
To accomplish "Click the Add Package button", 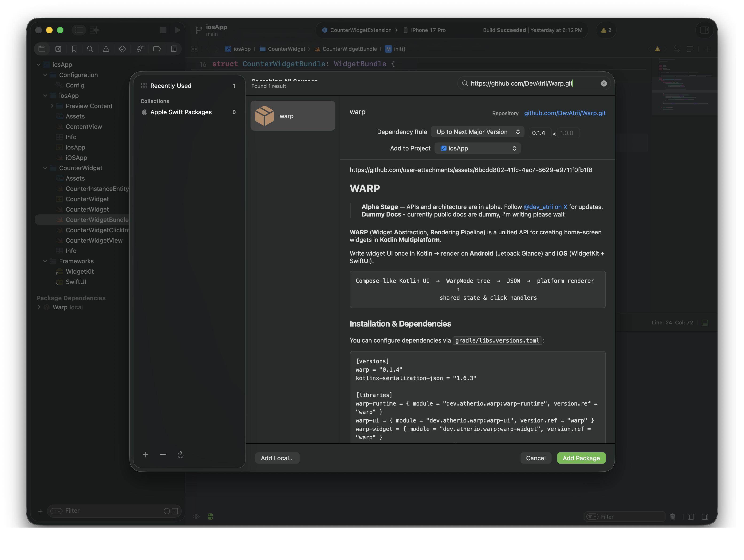I will coord(581,458).
